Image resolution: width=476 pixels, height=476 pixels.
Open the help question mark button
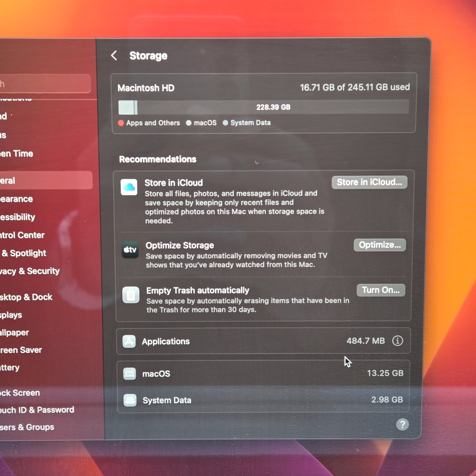[x=402, y=425]
